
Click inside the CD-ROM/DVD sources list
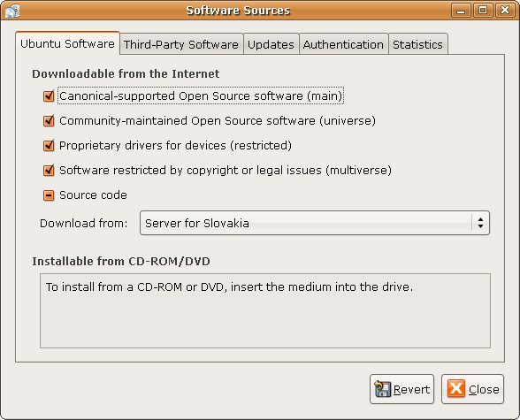pos(265,311)
